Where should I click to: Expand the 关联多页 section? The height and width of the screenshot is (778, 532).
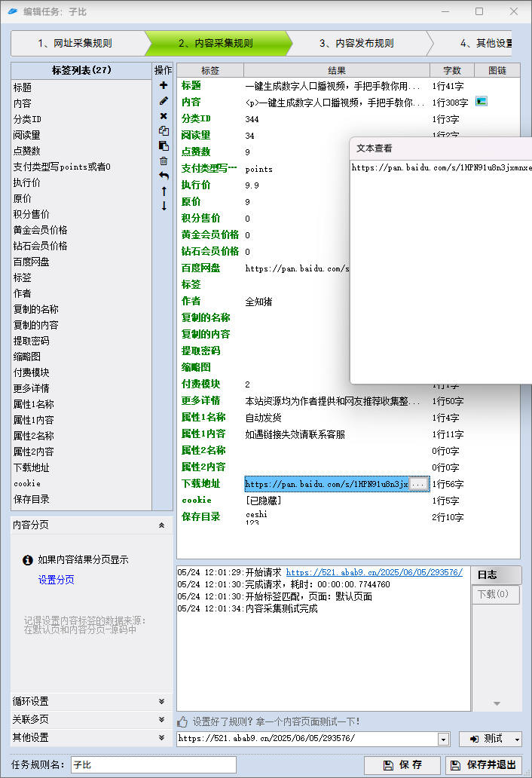[161, 719]
